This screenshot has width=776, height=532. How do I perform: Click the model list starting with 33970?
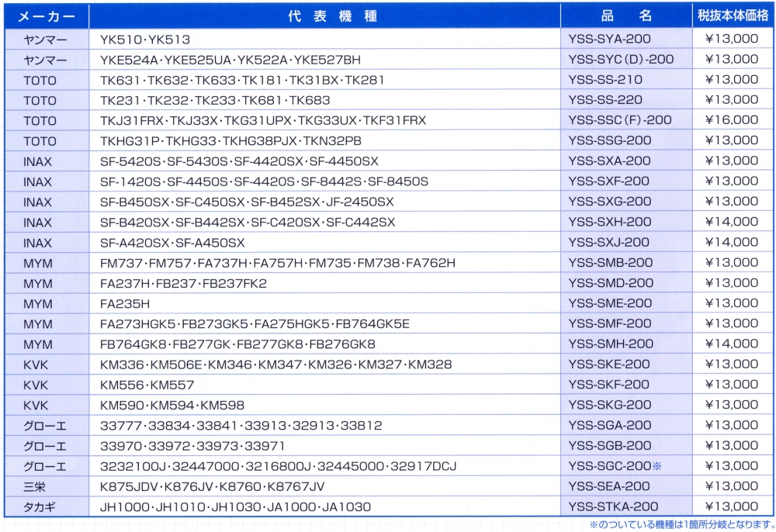tap(192, 447)
